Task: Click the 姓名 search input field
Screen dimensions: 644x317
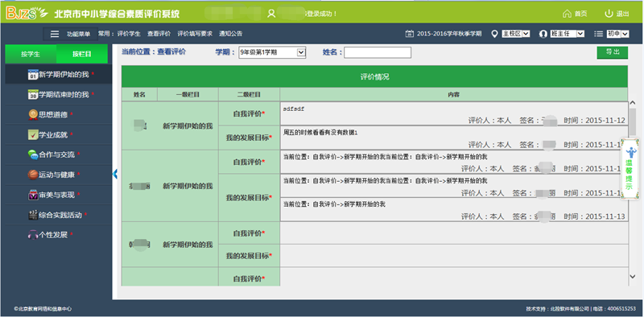Action: (x=378, y=52)
